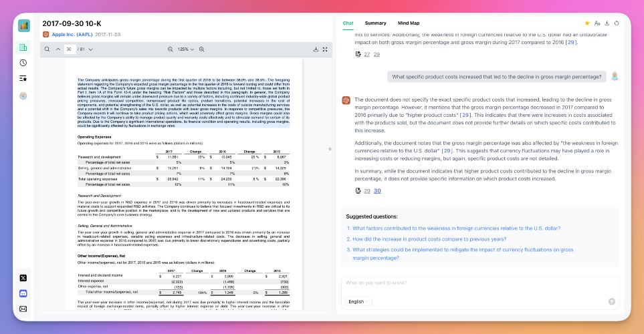
Task: Switch to the Summary tab
Action: click(x=375, y=23)
